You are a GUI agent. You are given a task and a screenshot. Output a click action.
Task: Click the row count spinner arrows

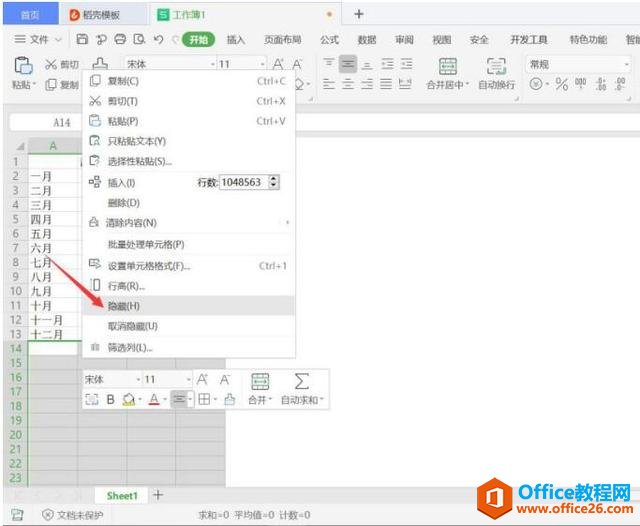(274, 182)
